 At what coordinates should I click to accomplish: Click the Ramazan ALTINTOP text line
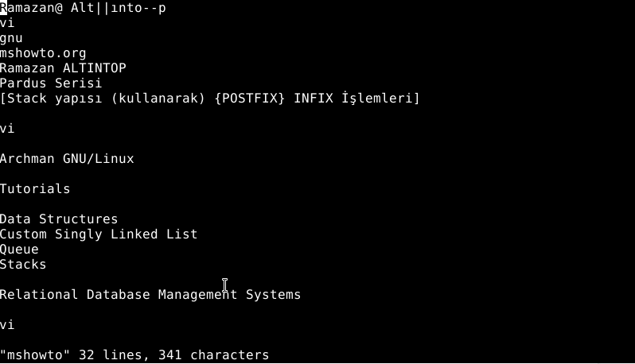click(63, 68)
